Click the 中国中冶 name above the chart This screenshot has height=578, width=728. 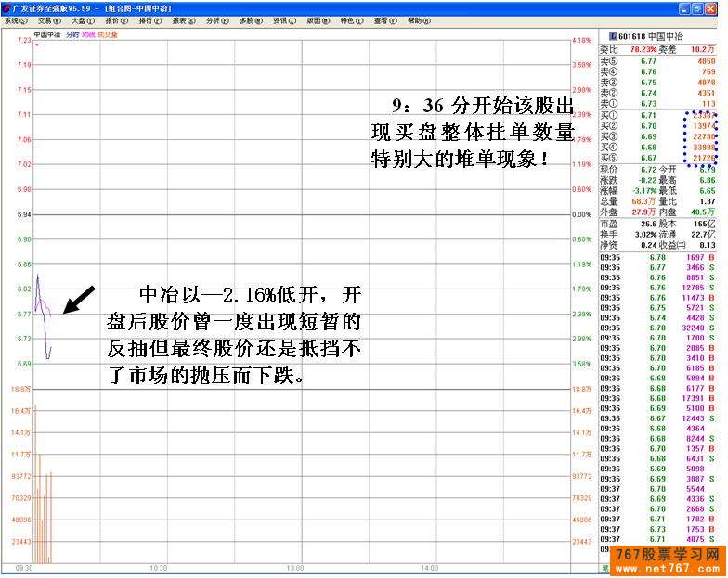click(47, 35)
